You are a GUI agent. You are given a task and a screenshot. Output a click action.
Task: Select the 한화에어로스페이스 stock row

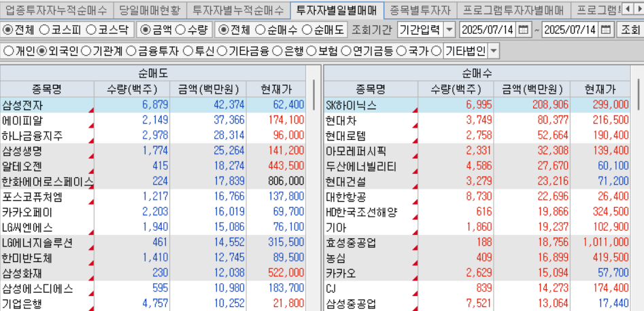tap(153, 181)
